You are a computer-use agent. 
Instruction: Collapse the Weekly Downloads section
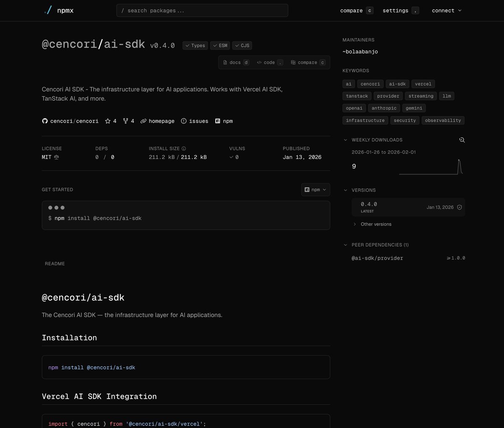pyautogui.click(x=345, y=140)
